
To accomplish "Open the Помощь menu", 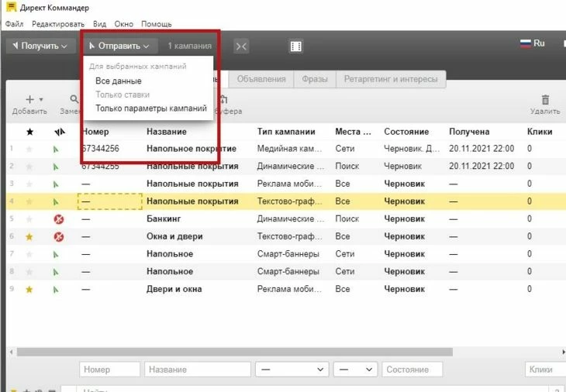I will tap(157, 24).
